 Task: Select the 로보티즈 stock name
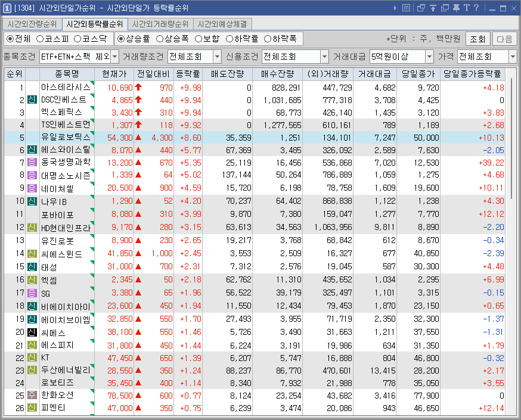(x=57, y=383)
